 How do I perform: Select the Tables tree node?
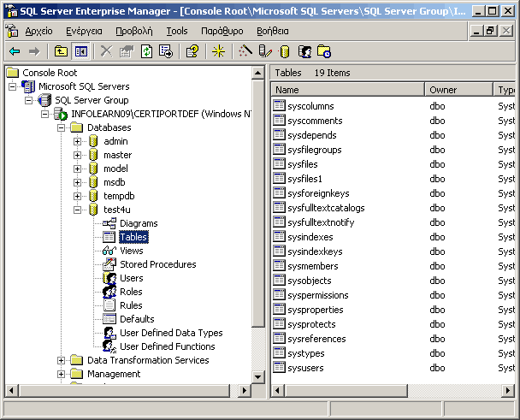coord(133,237)
